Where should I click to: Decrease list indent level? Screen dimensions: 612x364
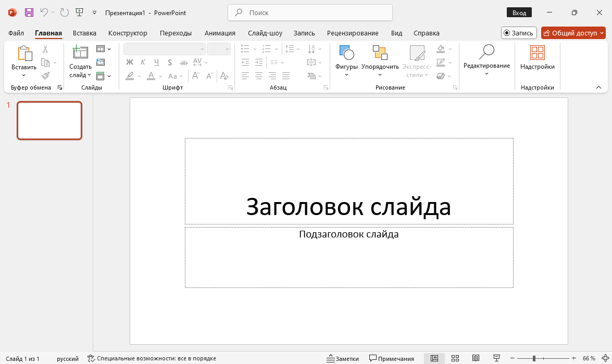point(245,62)
